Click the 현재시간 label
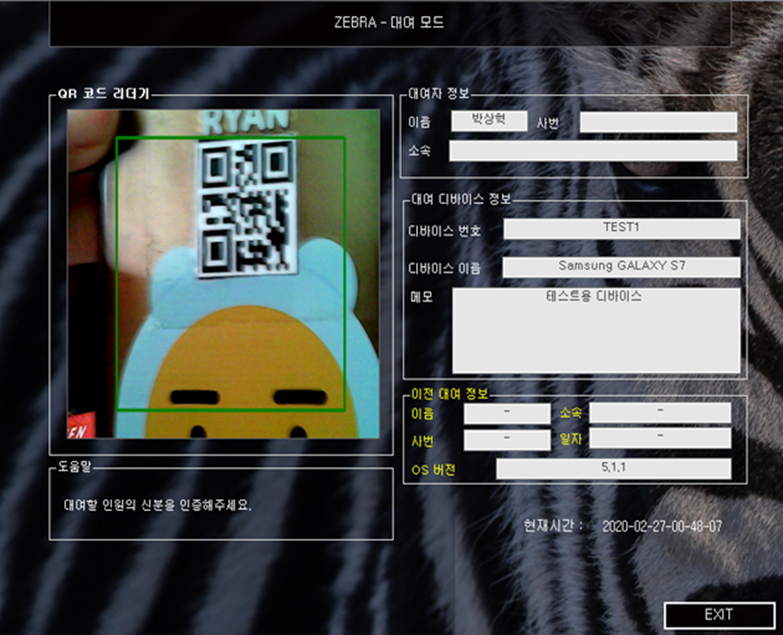The height and width of the screenshot is (635, 783). pyautogui.click(x=553, y=526)
